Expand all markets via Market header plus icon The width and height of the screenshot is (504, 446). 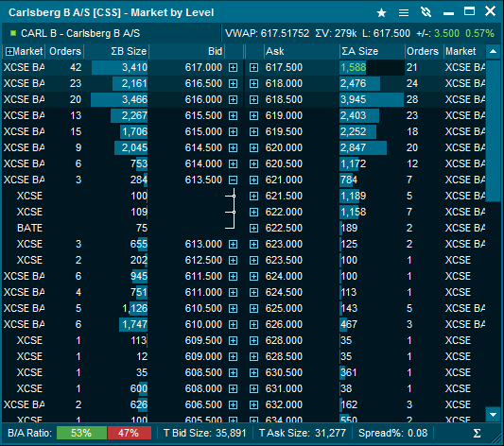point(9,51)
